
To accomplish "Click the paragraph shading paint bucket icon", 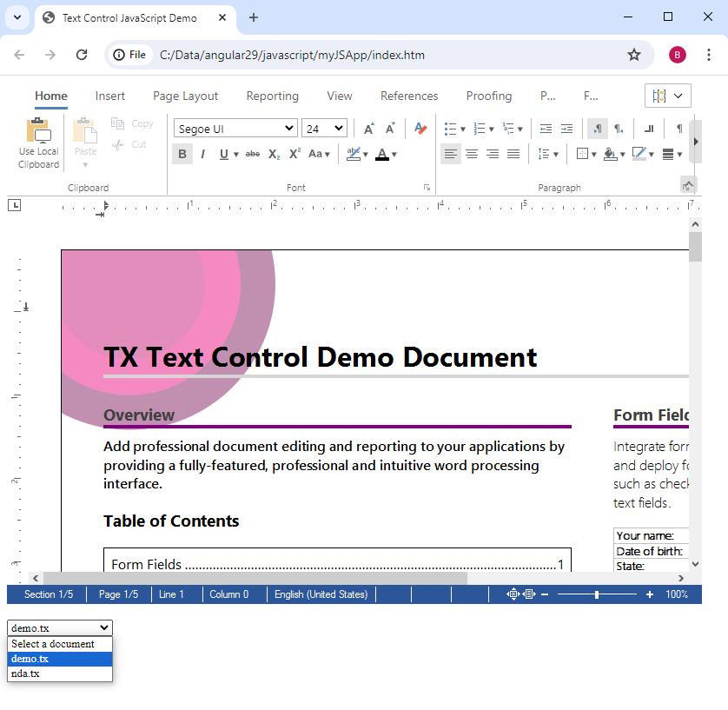I will [610, 154].
